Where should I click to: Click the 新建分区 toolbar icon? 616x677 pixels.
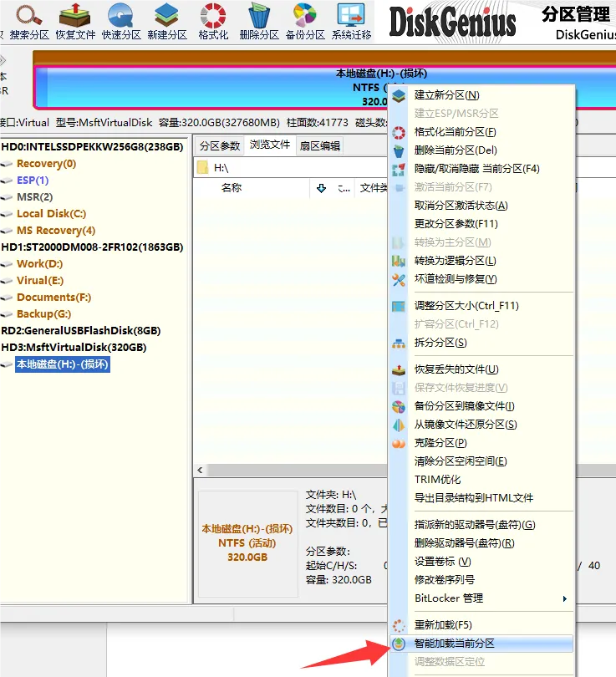point(167,21)
